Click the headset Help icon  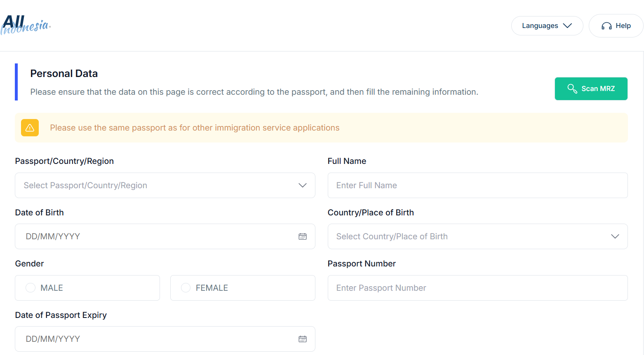(x=606, y=26)
